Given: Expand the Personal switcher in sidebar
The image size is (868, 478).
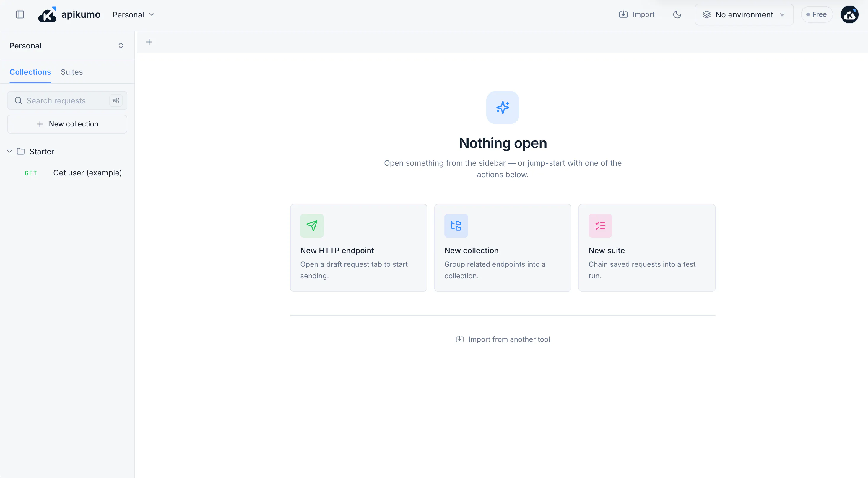Looking at the screenshot, I should click(67, 46).
